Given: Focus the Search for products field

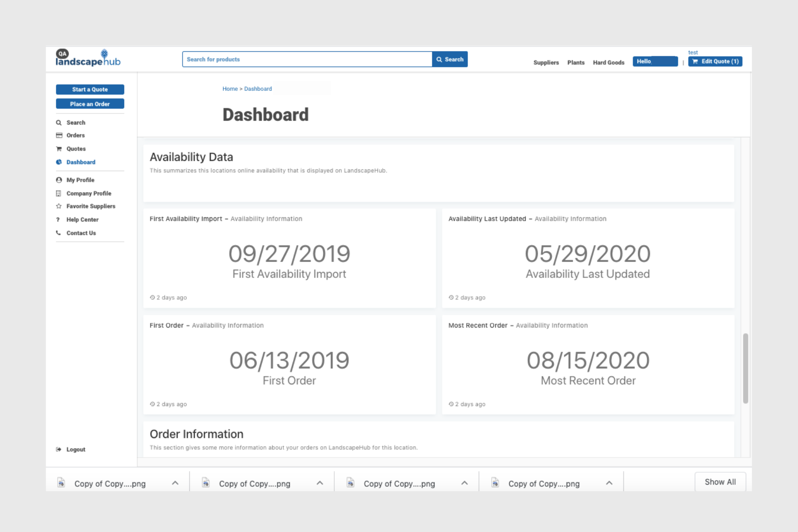Looking at the screenshot, I should point(307,59).
